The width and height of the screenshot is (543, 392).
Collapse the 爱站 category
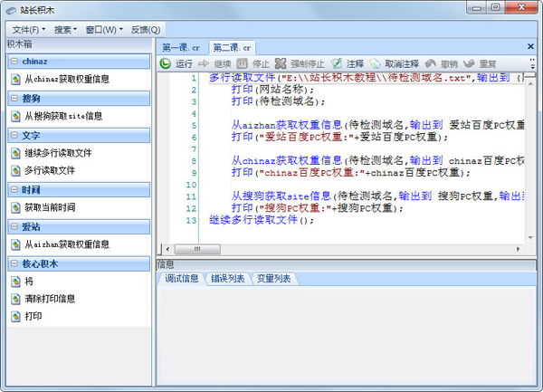[x=14, y=226]
